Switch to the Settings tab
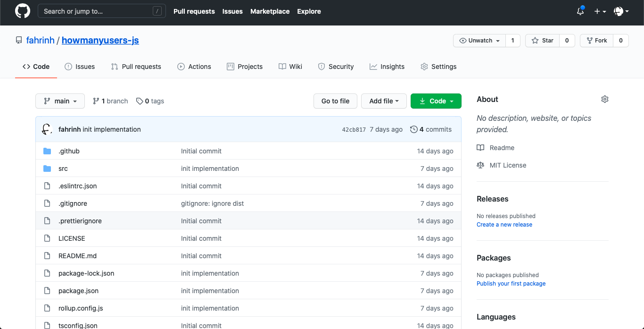644x329 pixels. (x=438, y=67)
